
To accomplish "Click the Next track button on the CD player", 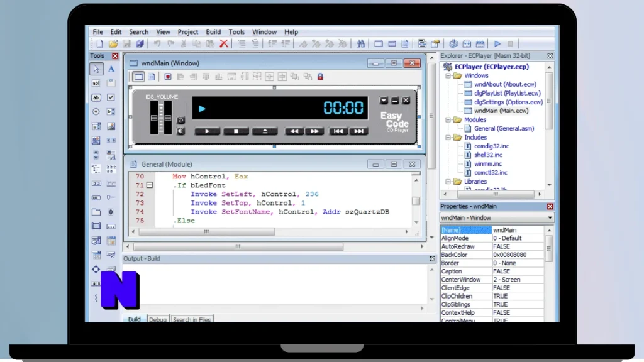I will [358, 131].
